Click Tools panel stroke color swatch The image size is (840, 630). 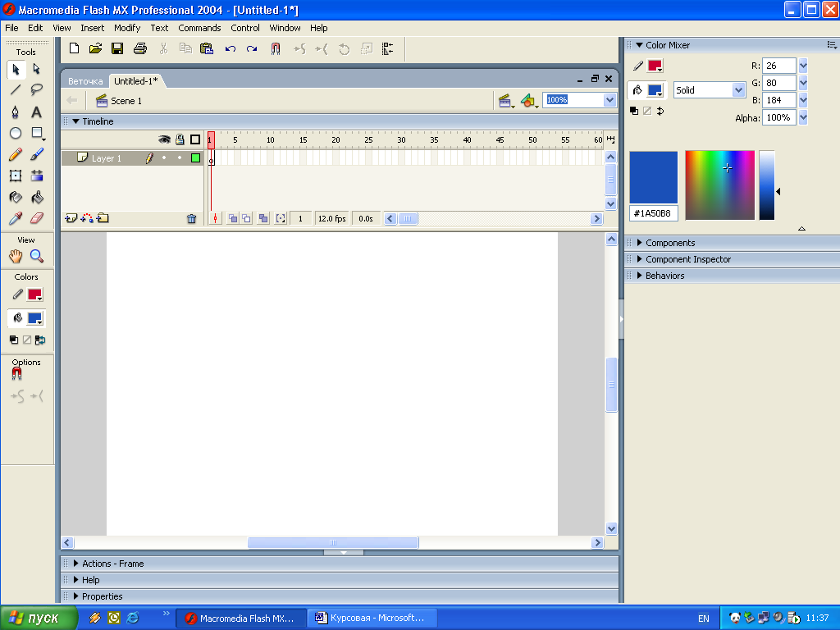coord(34,294)
